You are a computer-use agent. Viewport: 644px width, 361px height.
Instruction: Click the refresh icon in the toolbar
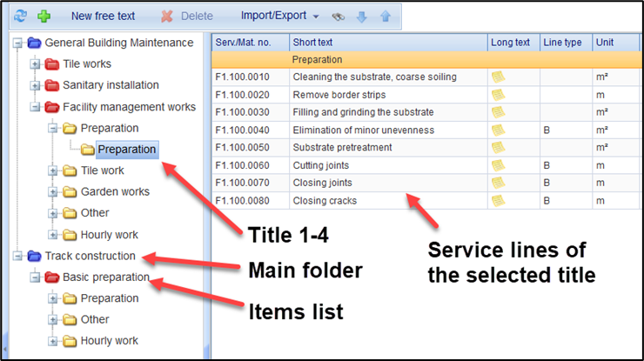pos(21,16)
